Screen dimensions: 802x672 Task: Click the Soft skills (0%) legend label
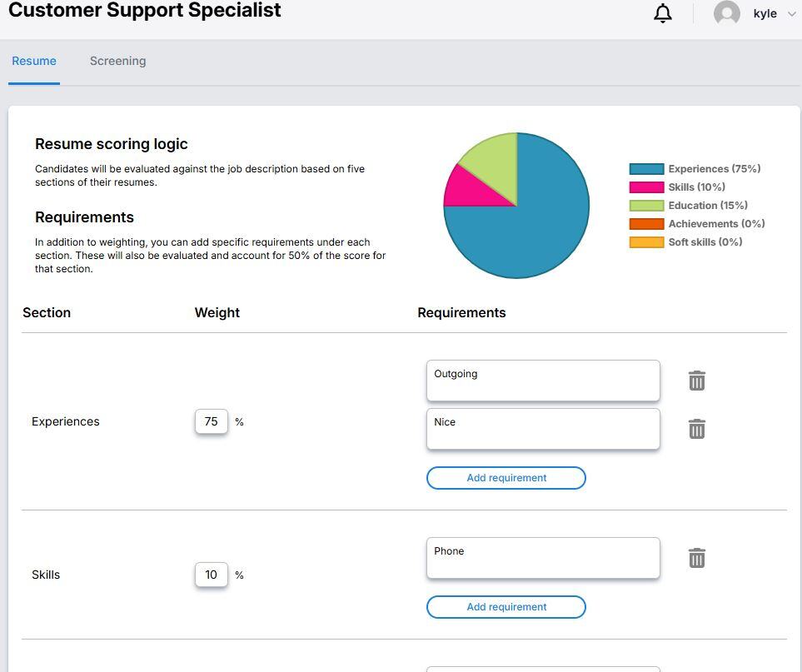tap(705, 242)
